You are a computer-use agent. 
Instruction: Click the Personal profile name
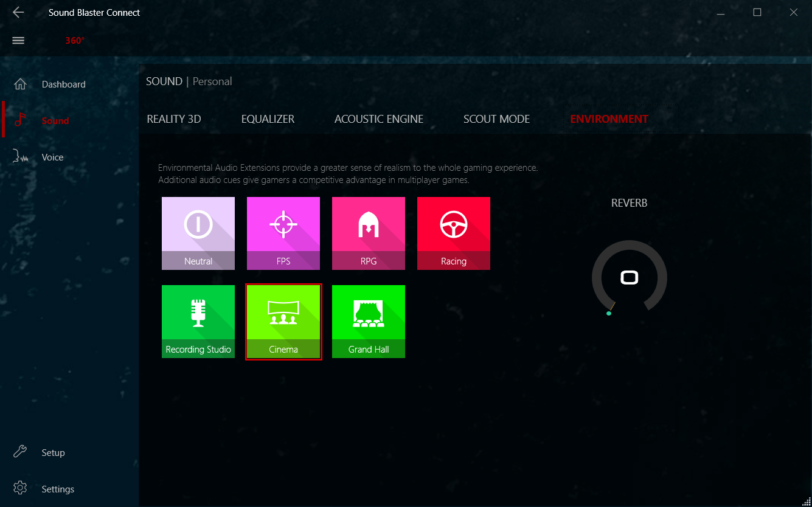(x=212, y=81)
